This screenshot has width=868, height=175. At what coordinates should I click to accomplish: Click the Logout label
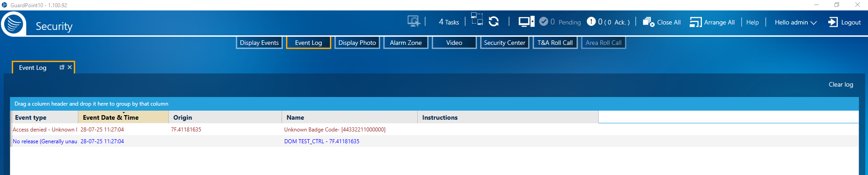pos(851,22)
